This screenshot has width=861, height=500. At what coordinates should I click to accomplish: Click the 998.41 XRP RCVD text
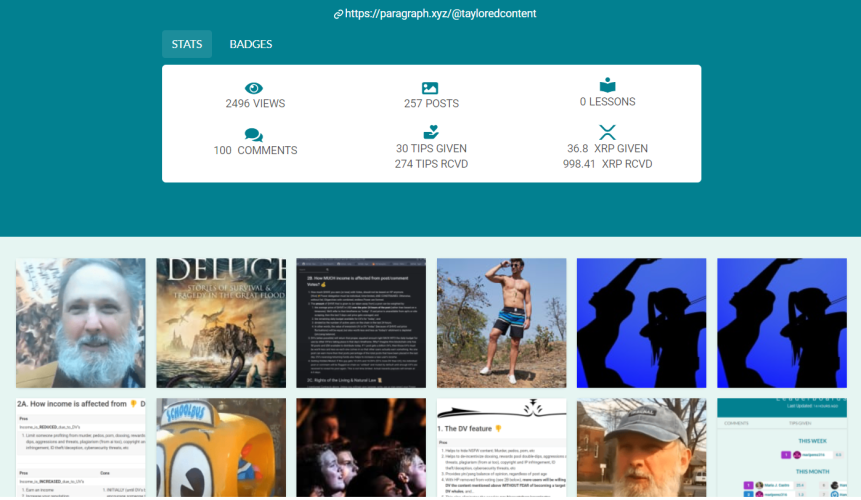click(x=607, y=164)
